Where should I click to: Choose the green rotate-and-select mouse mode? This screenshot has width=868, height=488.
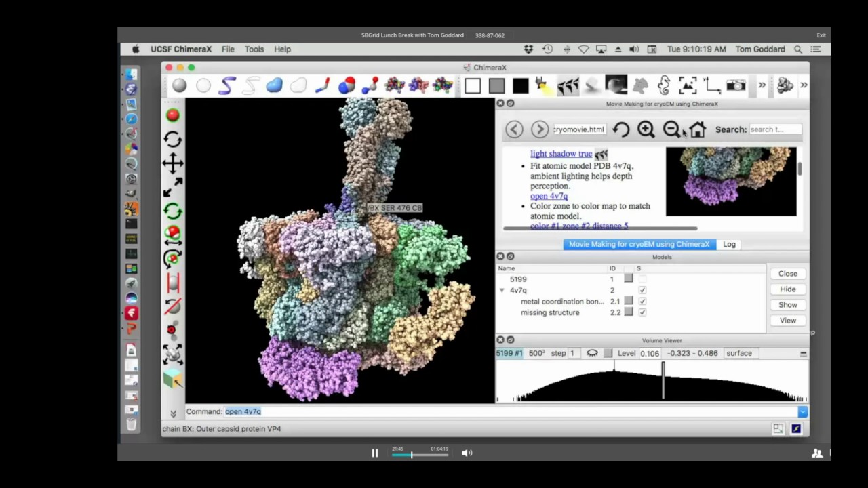pyautogui.click(x=173, y=211)
